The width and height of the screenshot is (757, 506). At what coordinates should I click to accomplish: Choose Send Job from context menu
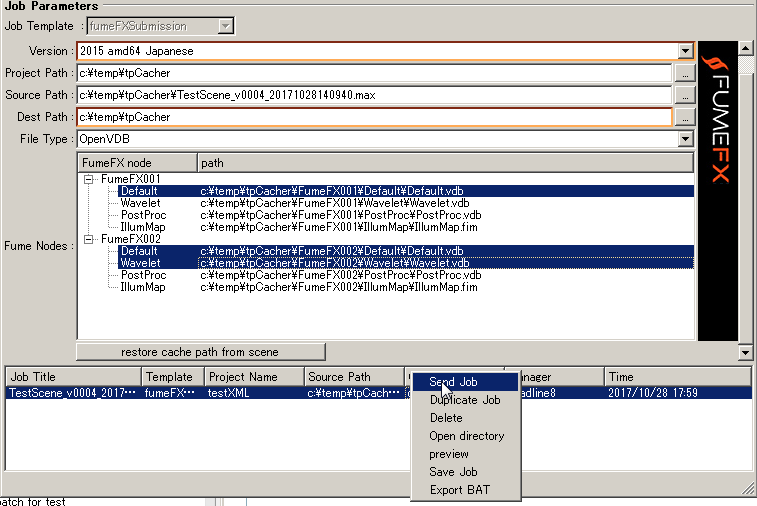click(x=465, y=382)
